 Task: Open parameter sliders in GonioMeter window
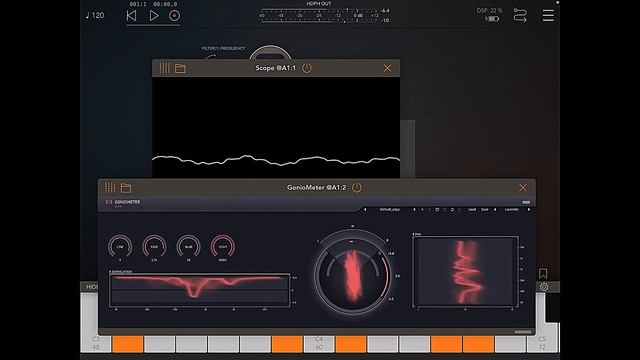[110, 187]
